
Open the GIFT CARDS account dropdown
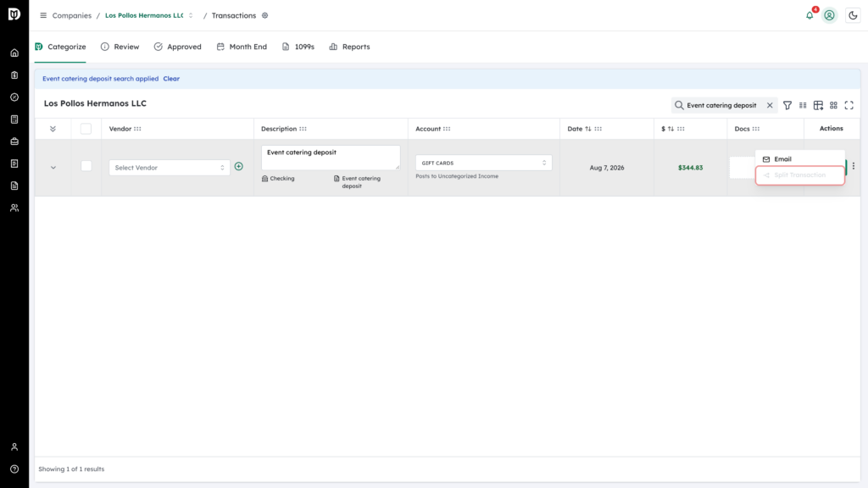(x=484, y=163)
